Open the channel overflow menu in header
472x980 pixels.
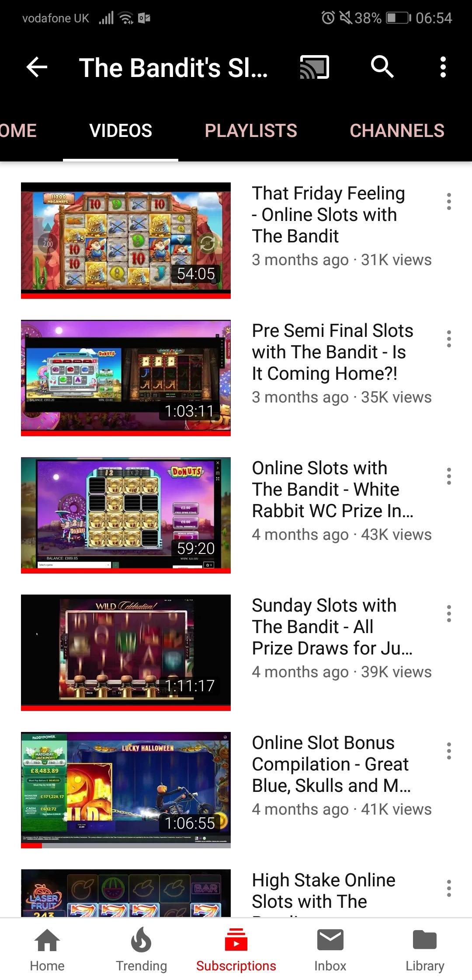pos(443,67)
